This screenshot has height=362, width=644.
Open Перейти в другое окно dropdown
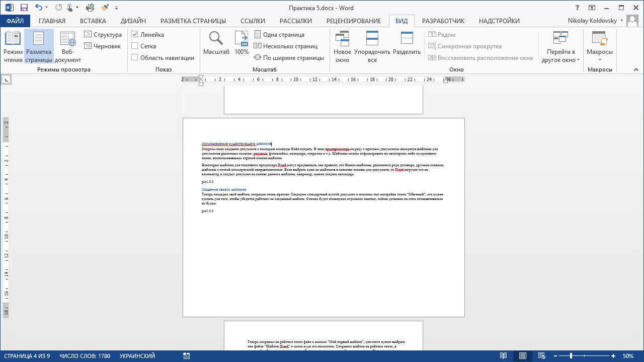coord(560,47)
